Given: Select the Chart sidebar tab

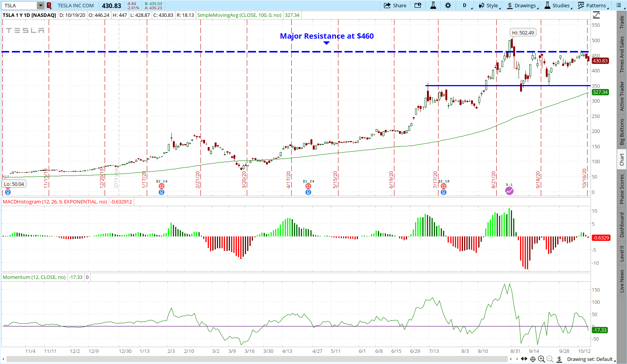Looking at the screenshot, I should point(622,159).
